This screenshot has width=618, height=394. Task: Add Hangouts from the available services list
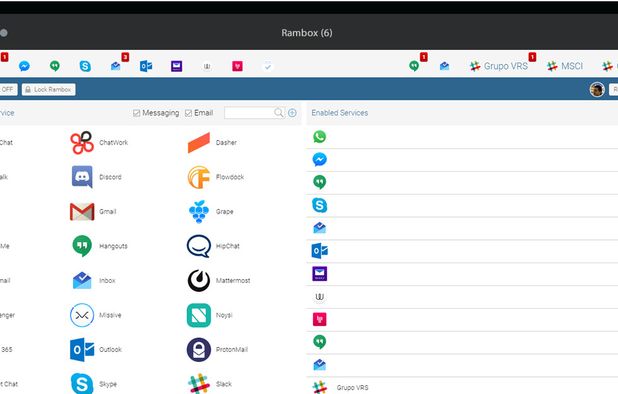click(x=100, y=246)
